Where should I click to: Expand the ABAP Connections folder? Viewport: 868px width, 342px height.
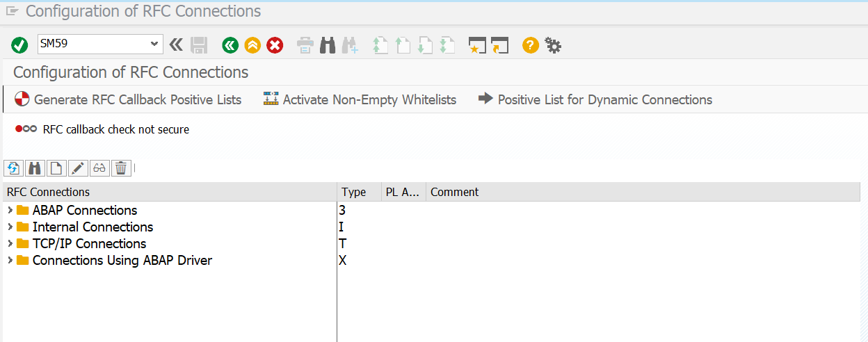point(10,211)
